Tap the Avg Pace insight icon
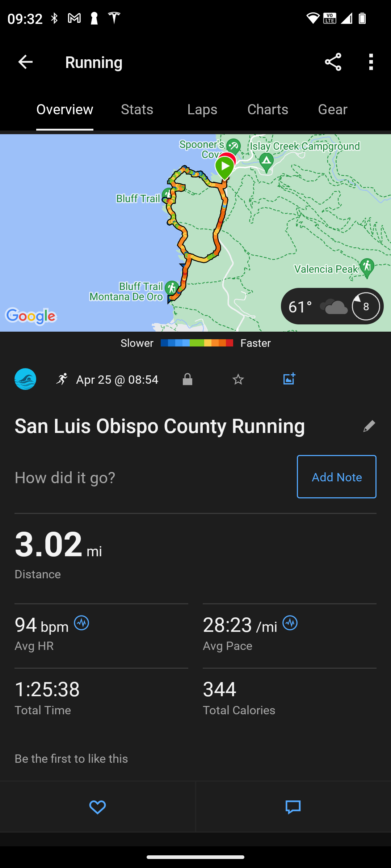391x868 pixels. 290,623
